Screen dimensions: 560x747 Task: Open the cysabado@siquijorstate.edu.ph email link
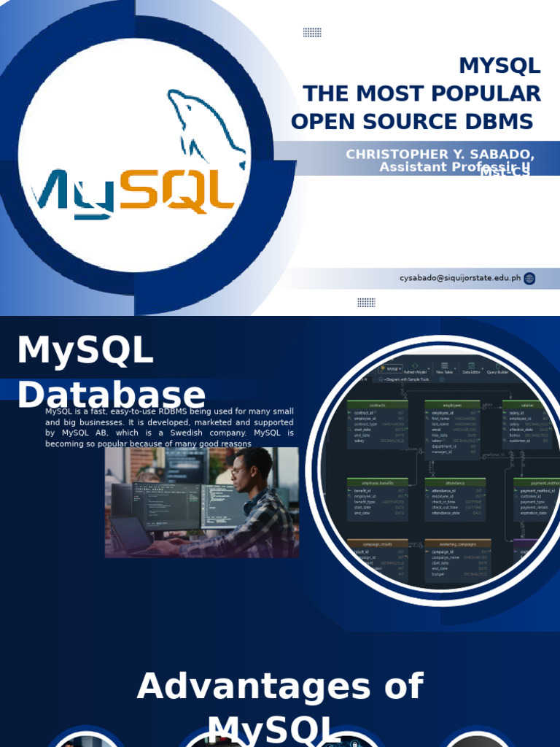coord(460,278)
